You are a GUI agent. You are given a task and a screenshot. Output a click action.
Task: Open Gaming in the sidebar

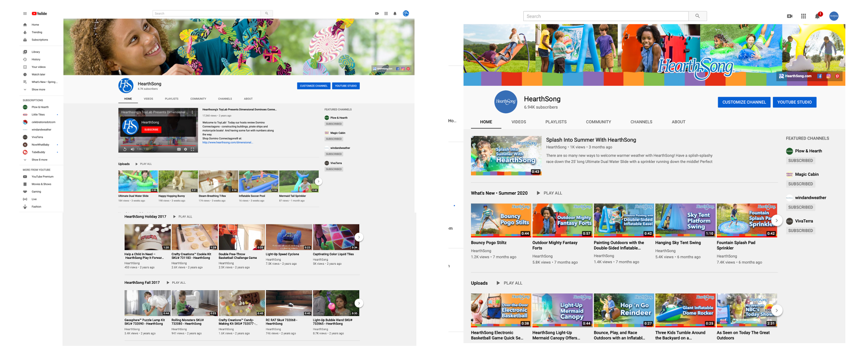[x=36, y=192]
